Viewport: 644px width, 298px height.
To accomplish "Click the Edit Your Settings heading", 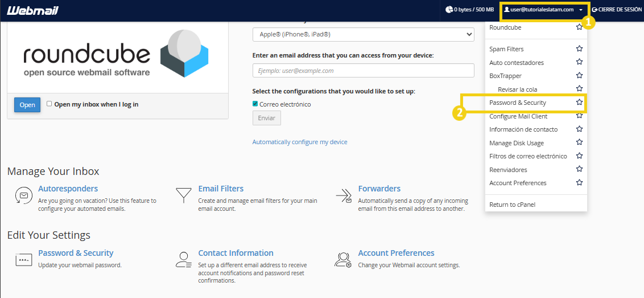I will pos(48,235).
